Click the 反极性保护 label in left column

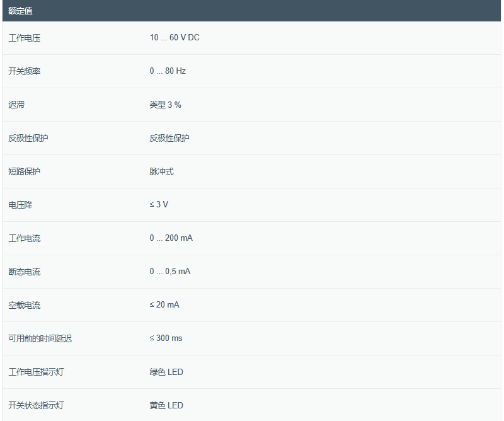point(28,138)
